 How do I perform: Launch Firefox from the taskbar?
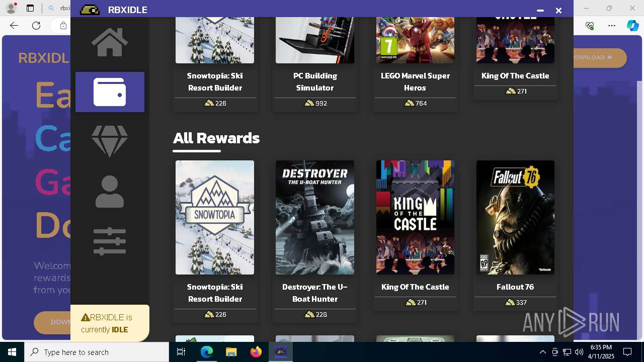[256, 352]
